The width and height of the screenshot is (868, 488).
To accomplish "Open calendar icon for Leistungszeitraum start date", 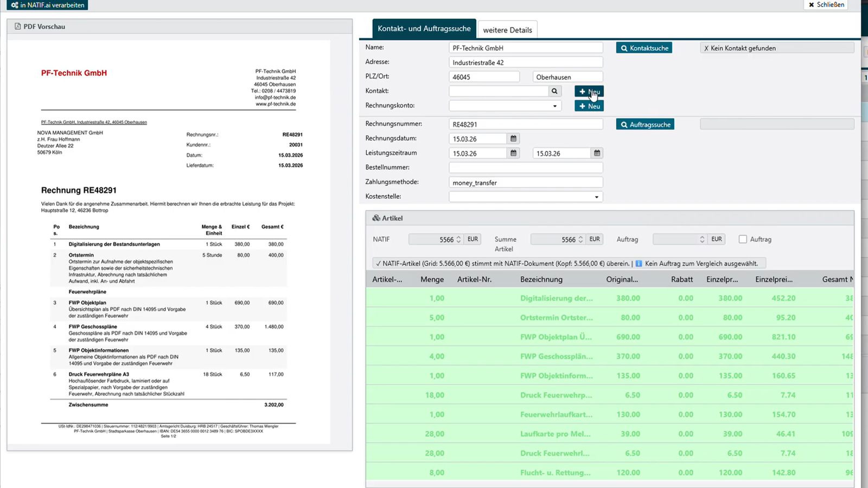I will coord(513,153).
